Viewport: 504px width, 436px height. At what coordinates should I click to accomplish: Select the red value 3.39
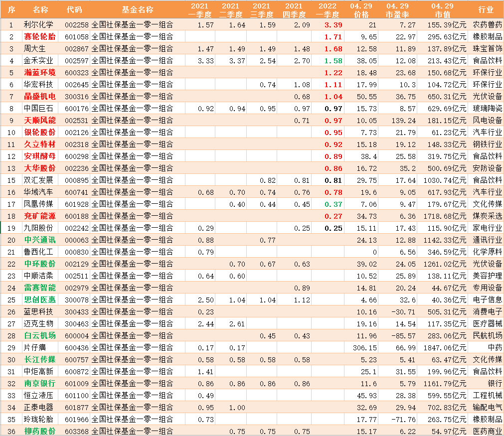pos(334,25)
